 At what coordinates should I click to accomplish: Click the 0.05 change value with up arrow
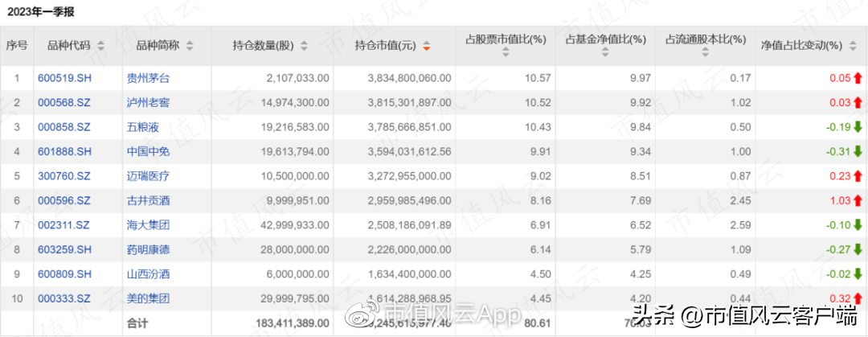pos(845,78)
